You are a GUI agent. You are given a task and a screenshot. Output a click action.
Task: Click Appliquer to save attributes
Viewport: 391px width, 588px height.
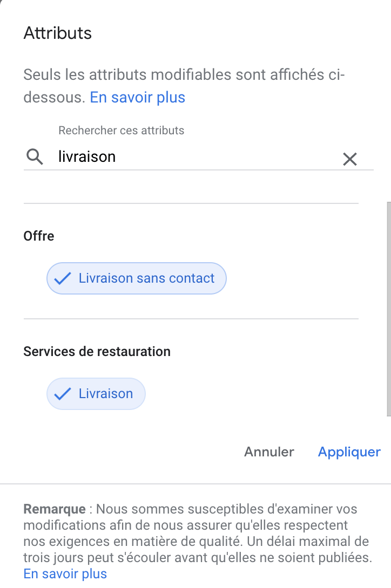tap(349, 452)
